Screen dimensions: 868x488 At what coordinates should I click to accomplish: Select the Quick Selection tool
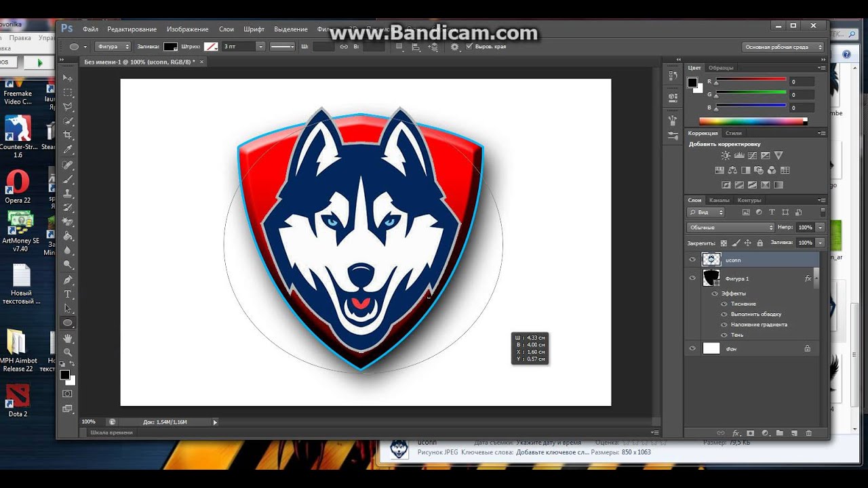(x=68, y=121)
